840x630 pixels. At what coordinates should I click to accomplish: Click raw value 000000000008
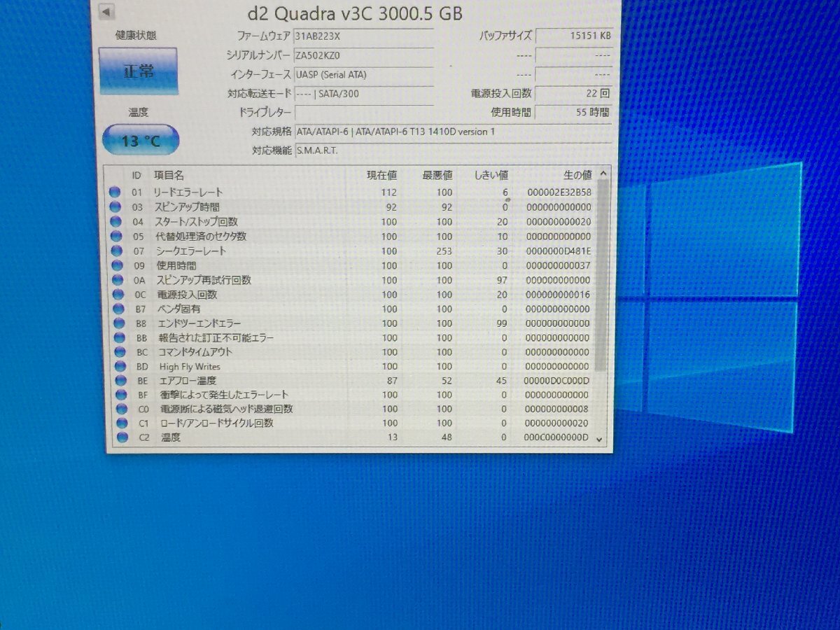[x=556, y=409]
